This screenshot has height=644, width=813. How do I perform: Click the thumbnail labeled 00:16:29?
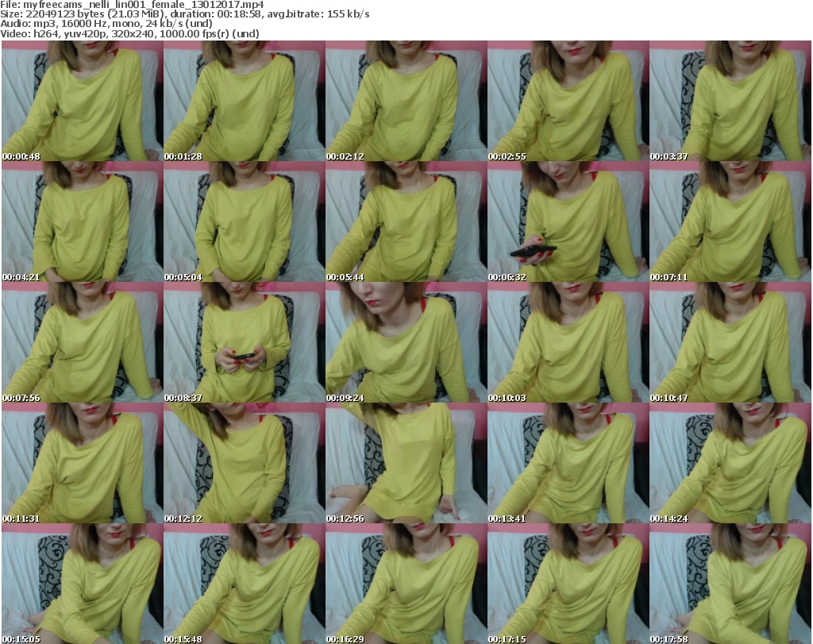coord(406,584)
